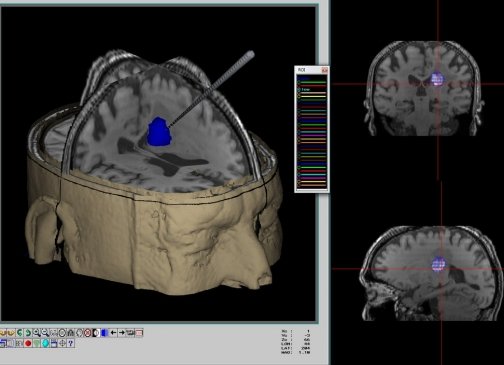Screen dimensions: 504x365
Task: Click the red record circle icon
Action: 28,343
